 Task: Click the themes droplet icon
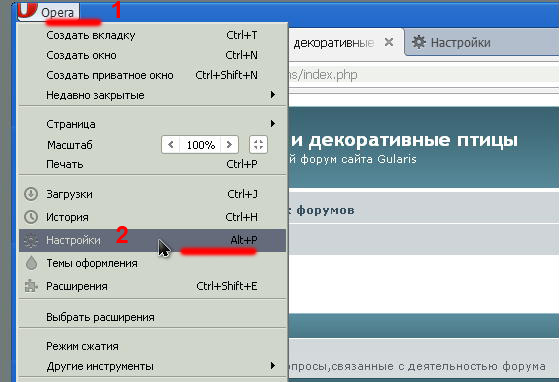pos(32,263)
